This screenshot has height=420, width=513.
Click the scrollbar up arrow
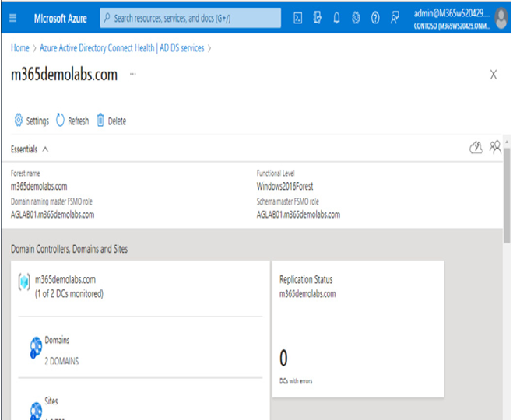pyautogui.click(x=507, y=142)
